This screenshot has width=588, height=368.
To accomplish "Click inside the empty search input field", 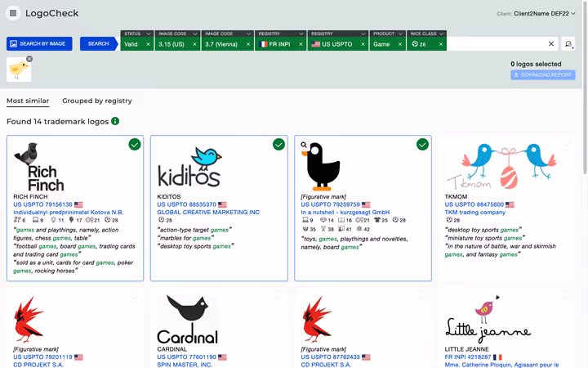I will coord(496,44).
